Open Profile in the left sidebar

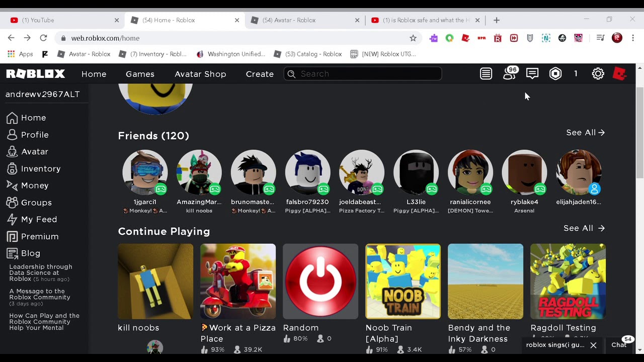28,135
